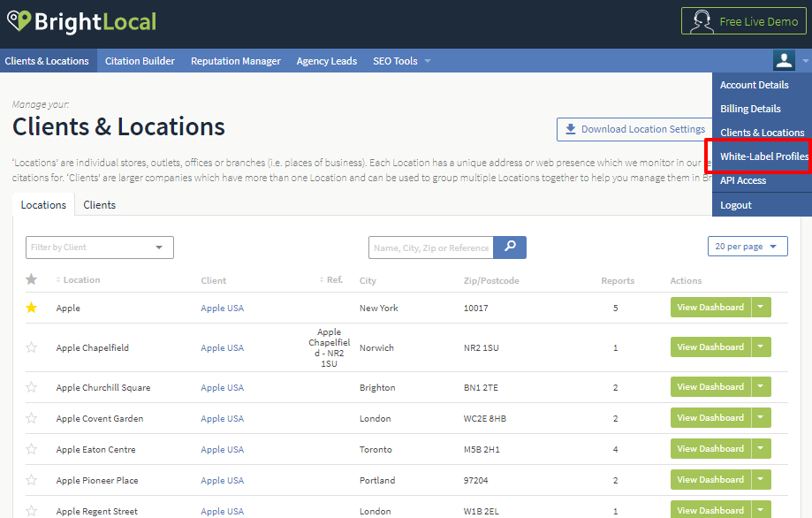
Task: Click the Location column sort arrows
Action: 58,279
